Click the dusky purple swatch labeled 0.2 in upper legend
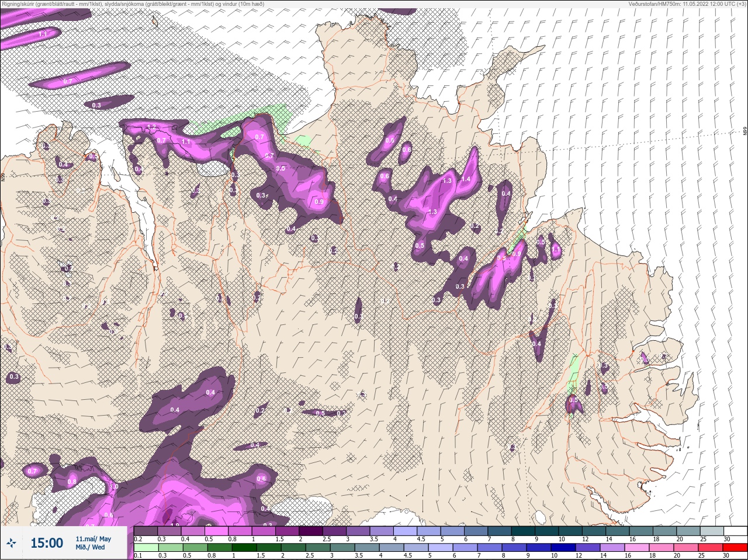Screen dimensions: 748x560 tap(146, 531)
